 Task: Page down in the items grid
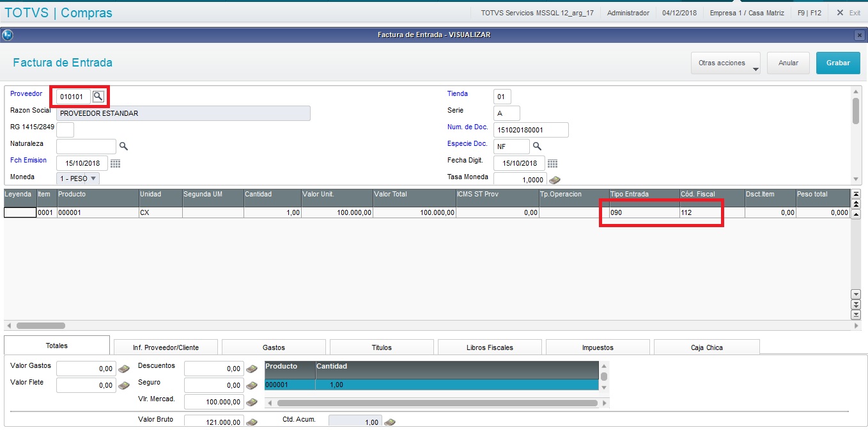[856, 304]
